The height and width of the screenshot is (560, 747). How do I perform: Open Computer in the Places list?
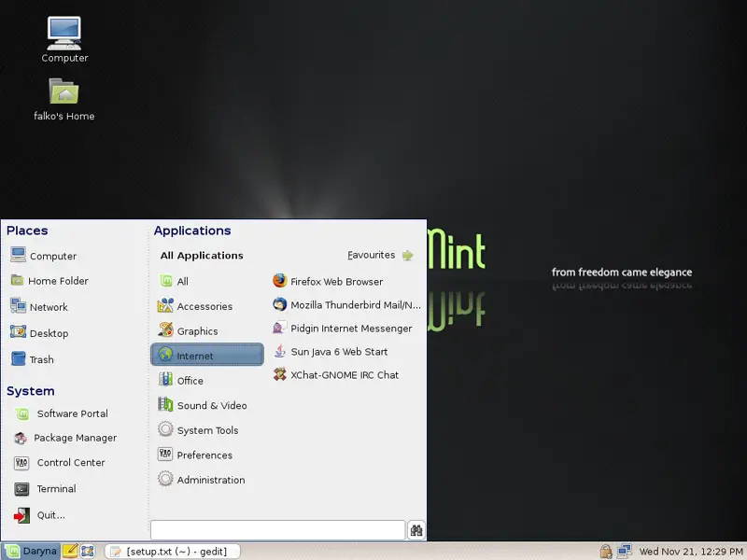[x=43, y=256]
